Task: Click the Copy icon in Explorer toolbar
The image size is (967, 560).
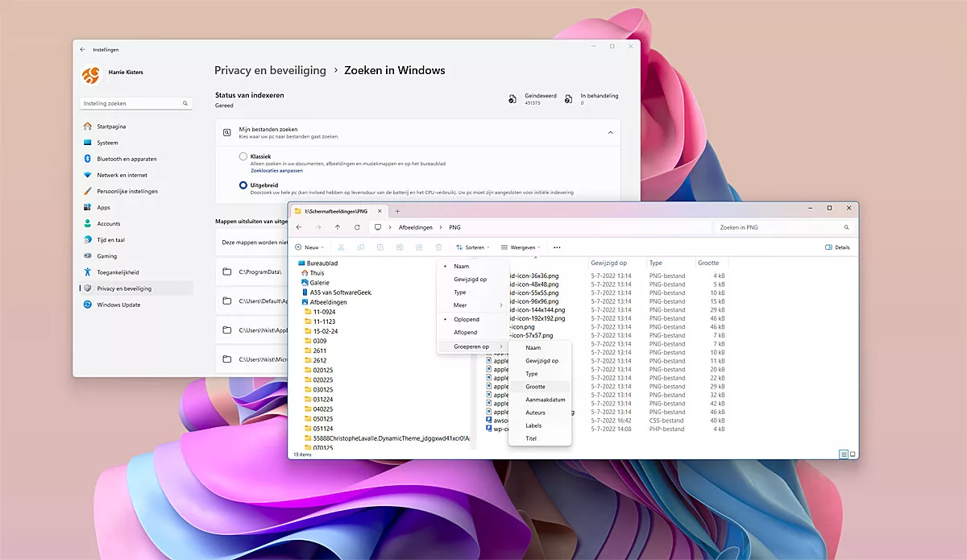Action: click(360, 247)
